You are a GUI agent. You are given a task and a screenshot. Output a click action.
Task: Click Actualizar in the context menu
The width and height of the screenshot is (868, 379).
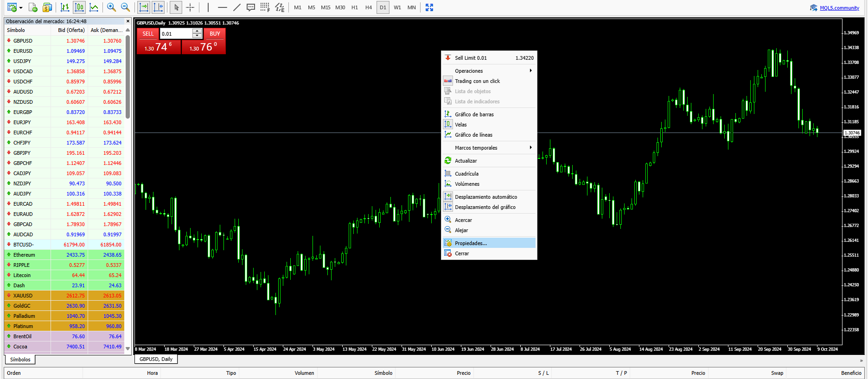489,161
